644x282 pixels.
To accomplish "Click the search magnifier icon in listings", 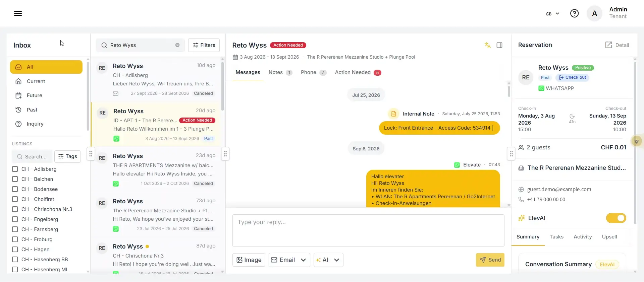I will (19, 157).
